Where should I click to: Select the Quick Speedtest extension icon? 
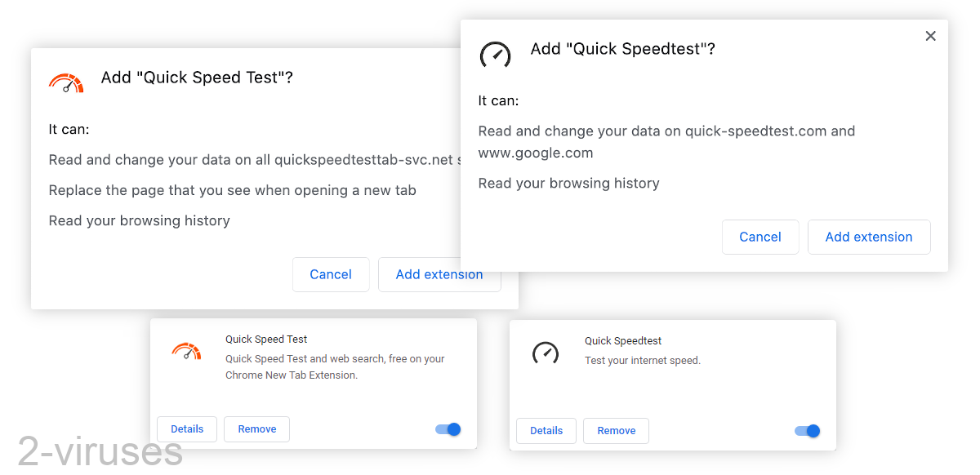[x=545, y=352]
